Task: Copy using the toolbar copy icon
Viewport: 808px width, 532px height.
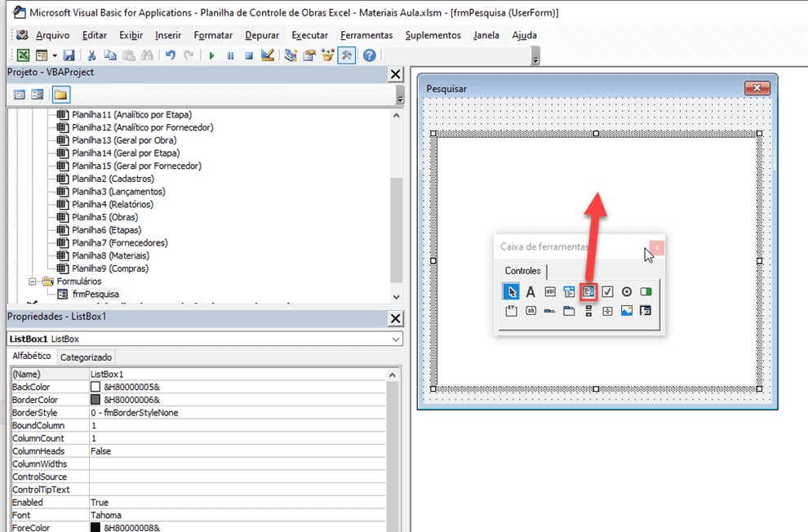Action: tap(109, 55)
